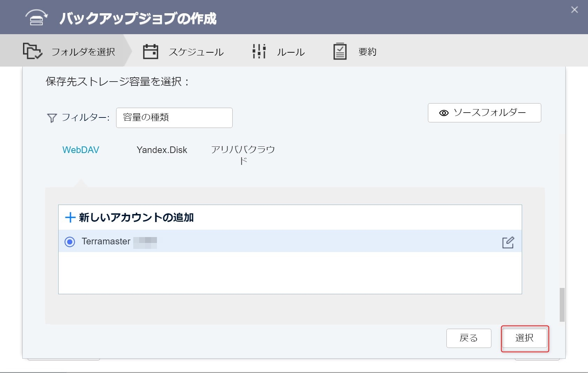This screenshot has height=373, width=588.
Task: Click the rules sliders icon
Action: click(259, 52)
